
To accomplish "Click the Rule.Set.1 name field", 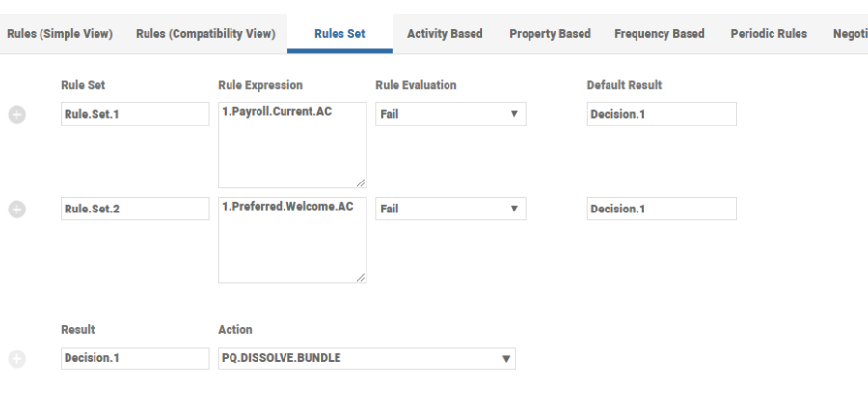I will (x=134, y=114).
